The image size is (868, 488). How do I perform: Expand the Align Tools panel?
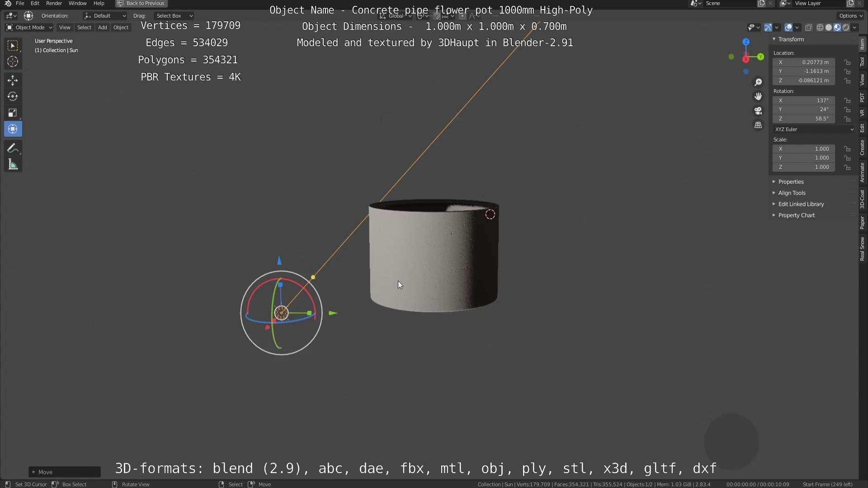click(x=792, y=193)
